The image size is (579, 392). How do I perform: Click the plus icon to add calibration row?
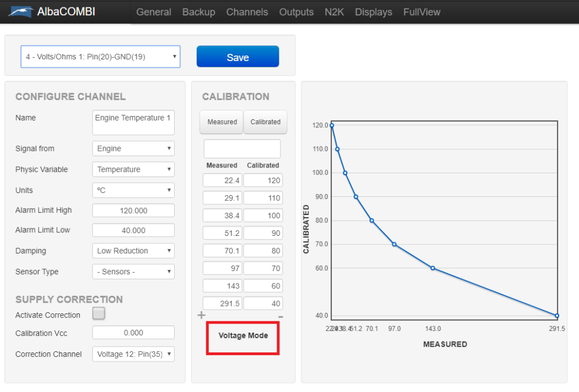point(201,315)
